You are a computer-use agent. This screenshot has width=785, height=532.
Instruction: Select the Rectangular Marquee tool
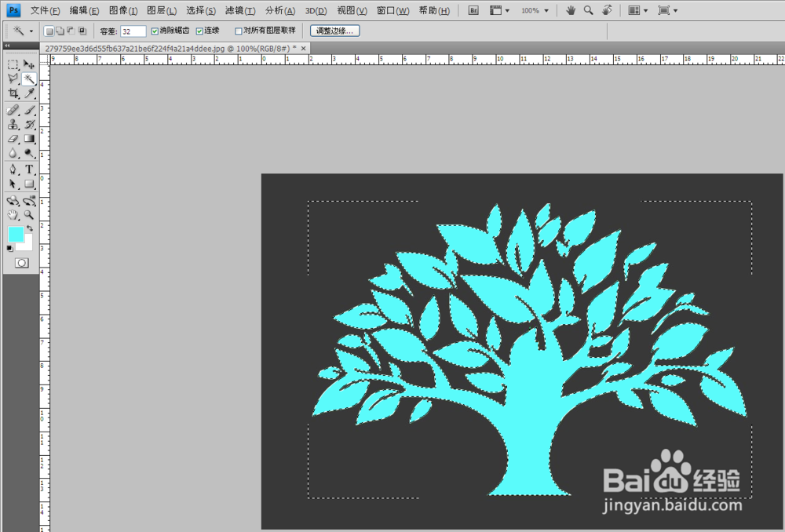13,64
